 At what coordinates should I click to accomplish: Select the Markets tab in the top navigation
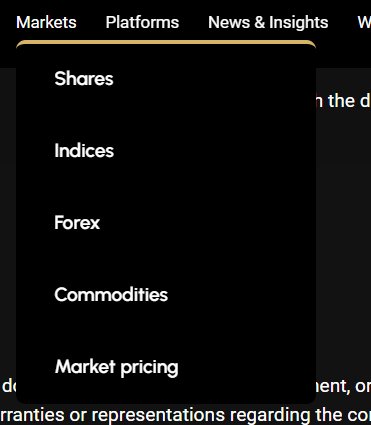[46, 22]
